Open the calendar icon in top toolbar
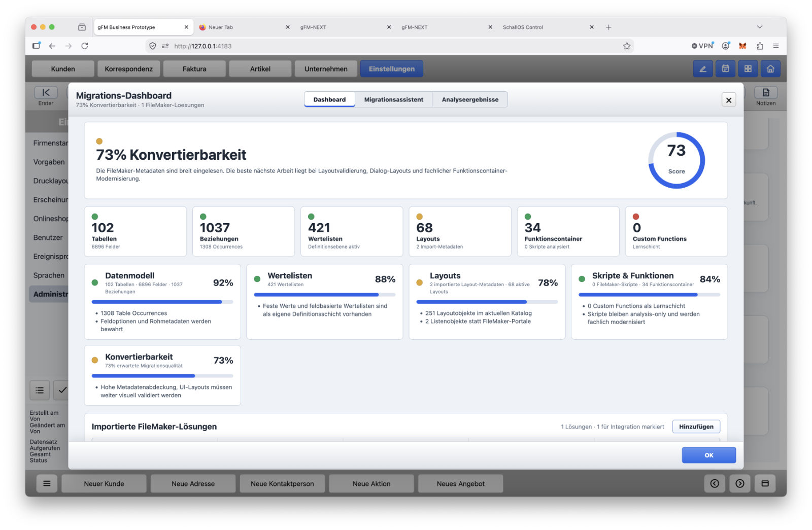This screenshot has height=530, width=812. pyautogui.click(x=725, y=69)
